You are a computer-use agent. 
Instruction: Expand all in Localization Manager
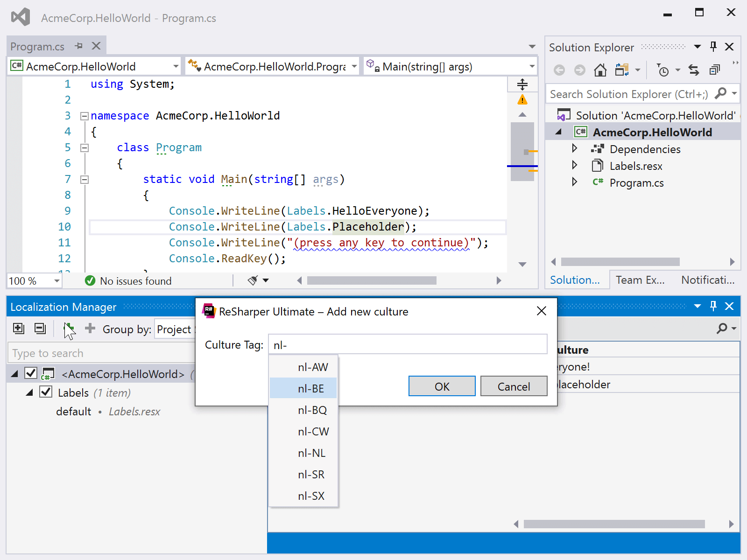19,329
